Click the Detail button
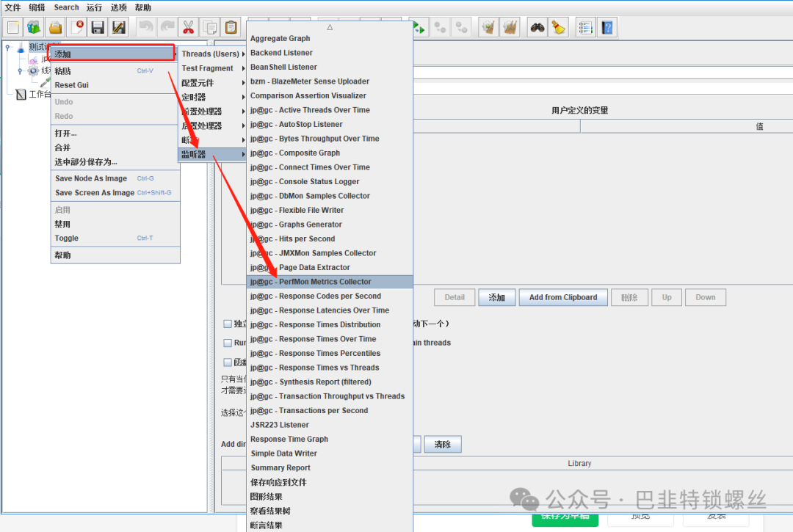Viewport: 793px width, 532px height. (455, 297)
